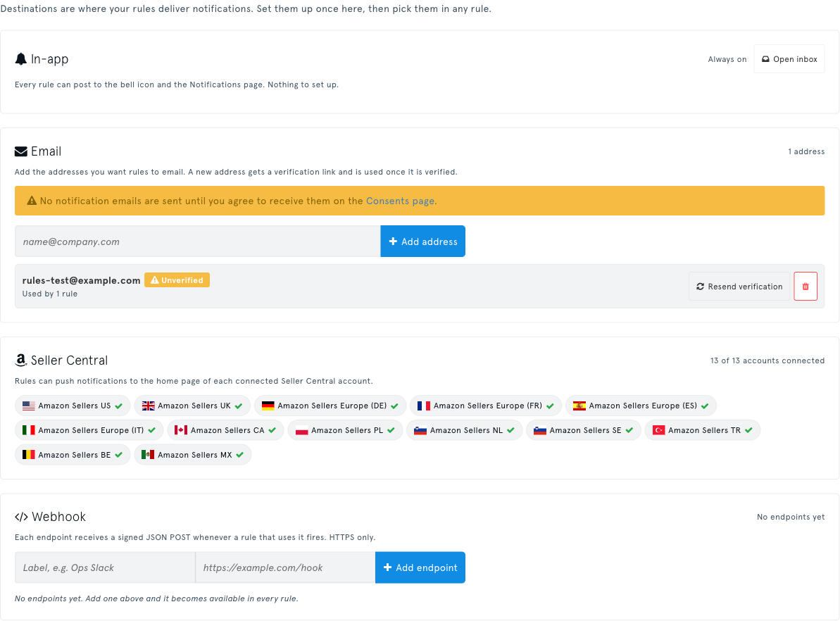This screenshot has height=621, width=840.
Task: Click the flag icon for Amazon Sellers PL
Action: (x=301, y=430)
